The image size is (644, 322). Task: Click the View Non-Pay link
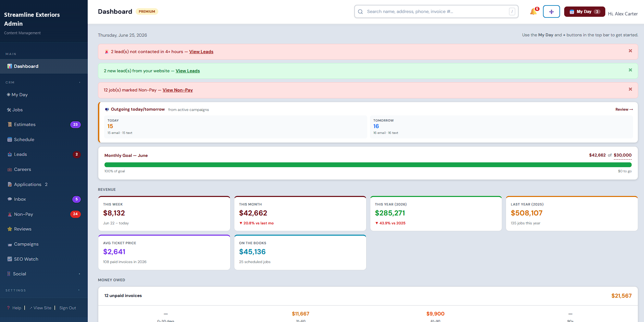[x=178, y=90]
